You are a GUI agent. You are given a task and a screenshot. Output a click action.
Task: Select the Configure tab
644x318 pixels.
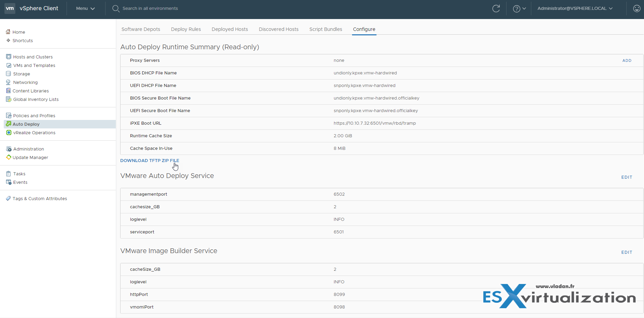[364, 29]
